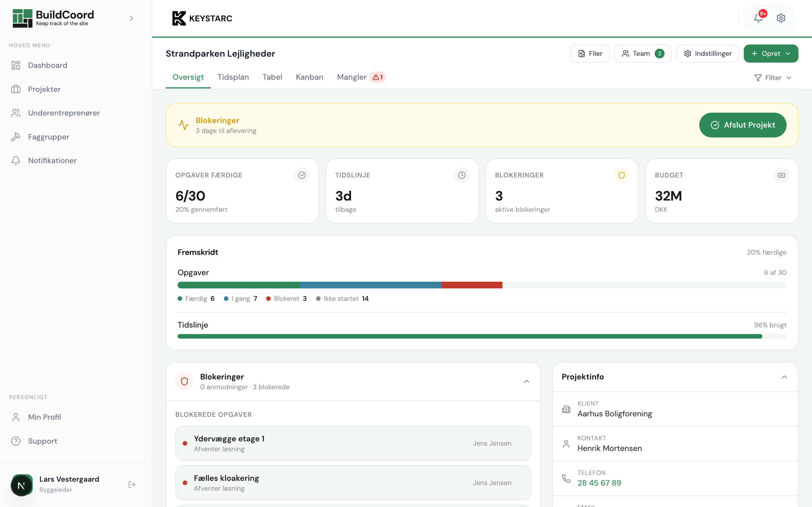Open the Team button showing 3 members
Viewport: 812px width, 507px height.
click(643, 53)
